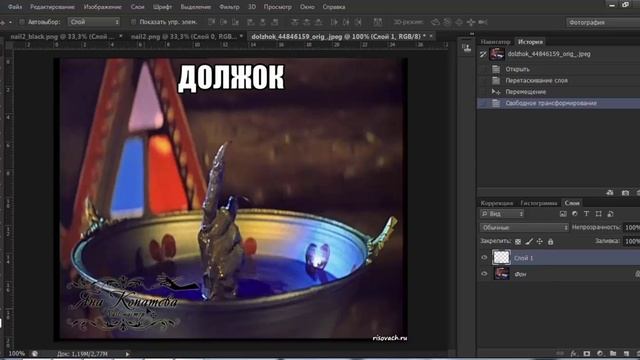Open the 3D menu
This screenshot has height=360, width=640.
click(x=252, y=7)
